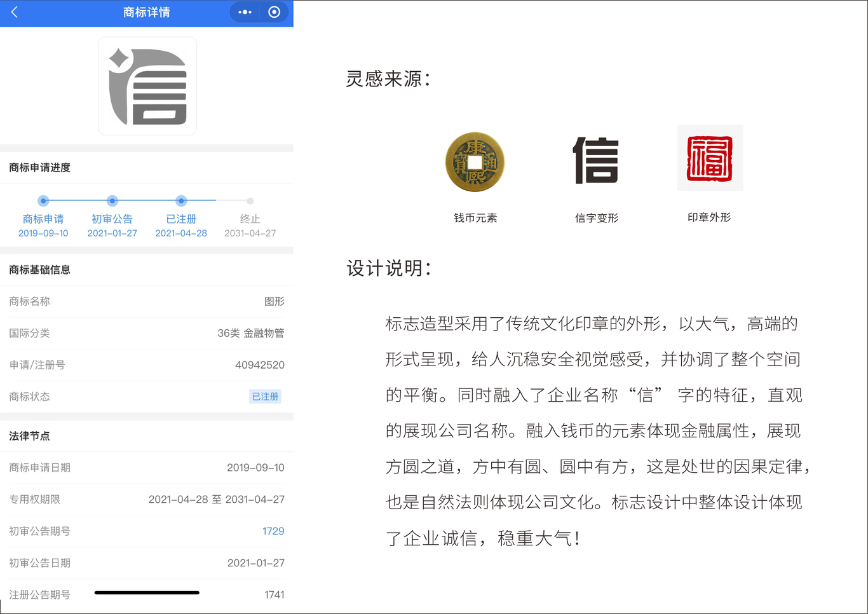Click the 申请/注册号 row label

point(37,365)
